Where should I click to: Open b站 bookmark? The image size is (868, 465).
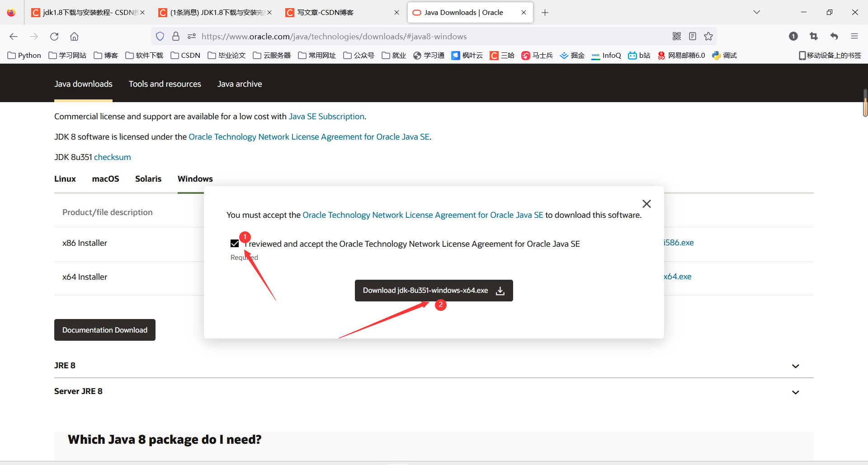[x=639, y=56]
